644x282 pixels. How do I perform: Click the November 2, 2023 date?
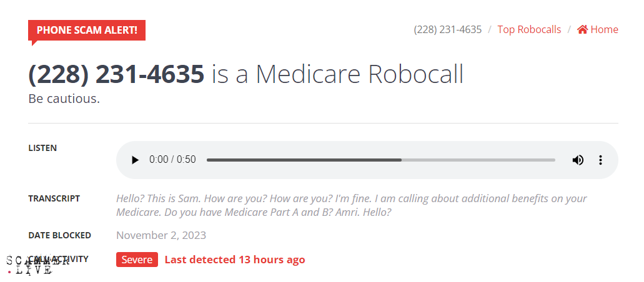[161, 235]
